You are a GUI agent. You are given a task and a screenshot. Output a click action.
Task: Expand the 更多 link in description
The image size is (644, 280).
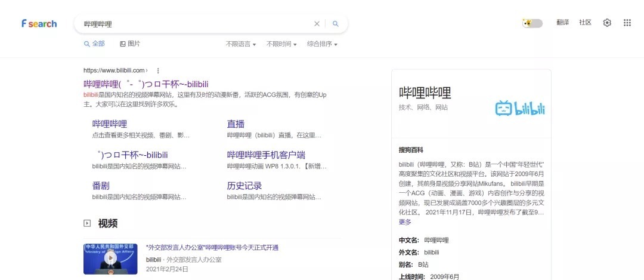pos(405,222)
